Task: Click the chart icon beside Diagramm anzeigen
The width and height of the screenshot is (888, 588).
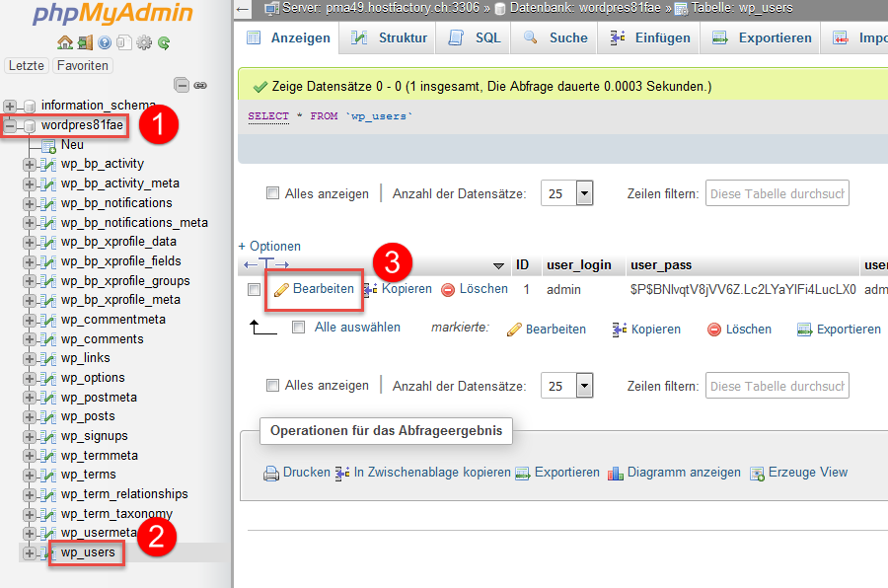Action: point(616,473)
